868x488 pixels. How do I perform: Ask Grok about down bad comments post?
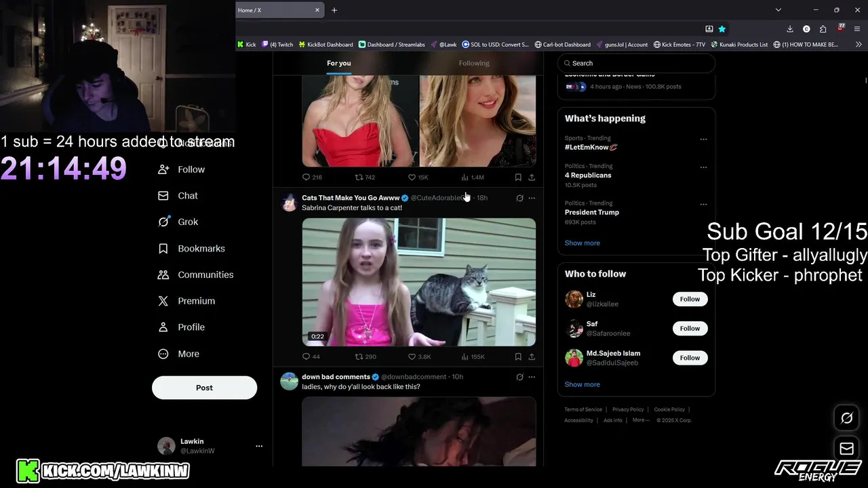[x=519, y=377]
